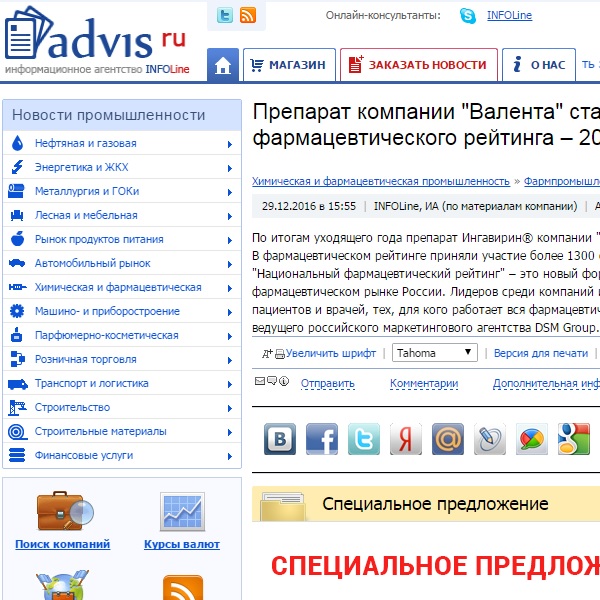Click the Новости промышленности panel heading
The width and height of the screenshot is (600, 600).
(122, 115)
